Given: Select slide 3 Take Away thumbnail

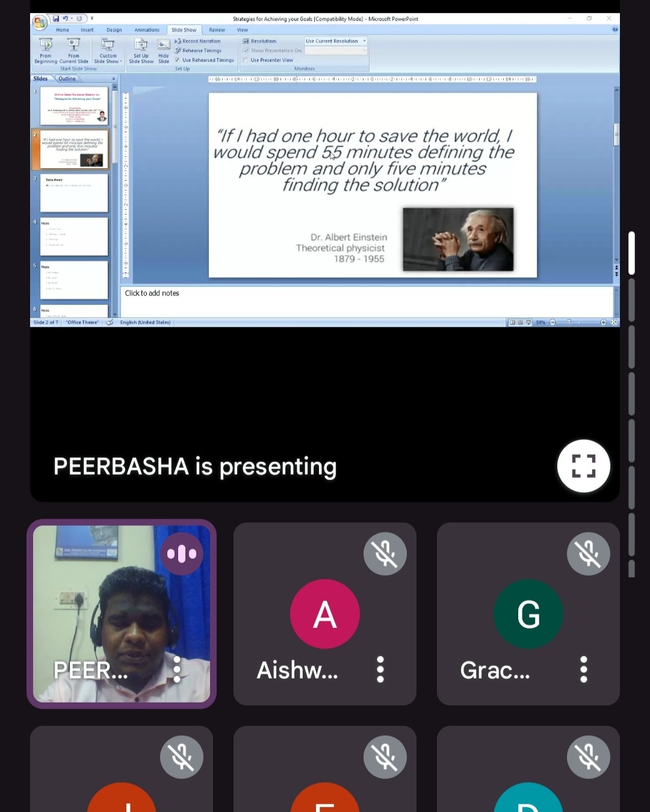Looking at the screenshot, I should (x=74, y=193).
